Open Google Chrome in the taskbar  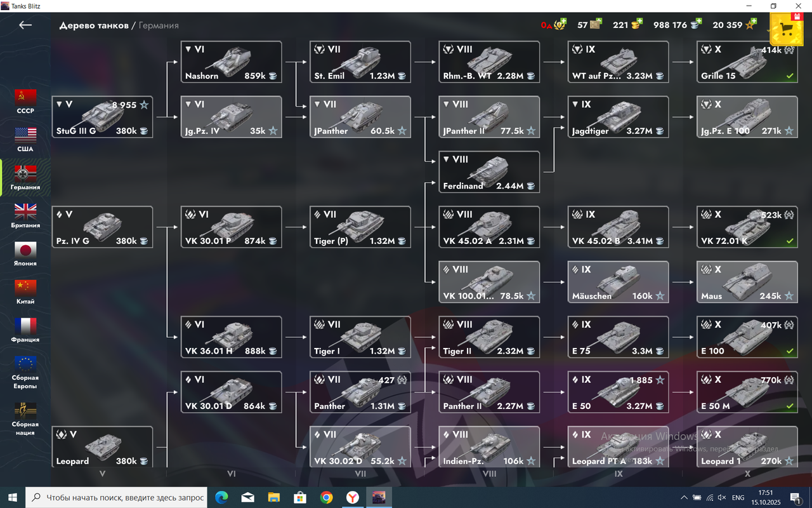tap(326, 497)
